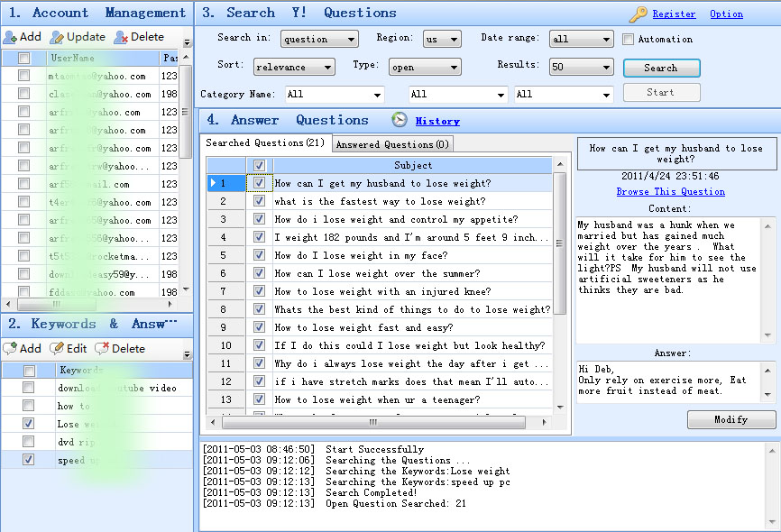Click the Update account icon
The image size is (781, 532).
click(x=57, y=37)
